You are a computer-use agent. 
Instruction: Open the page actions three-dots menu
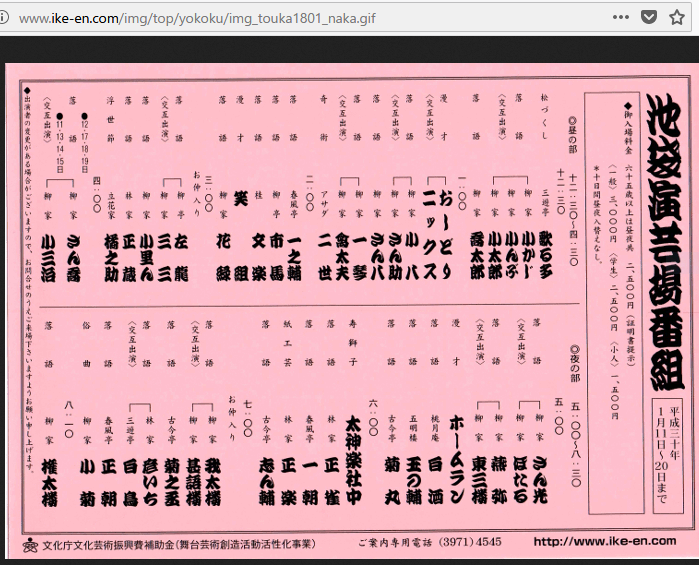click(621, 17)
